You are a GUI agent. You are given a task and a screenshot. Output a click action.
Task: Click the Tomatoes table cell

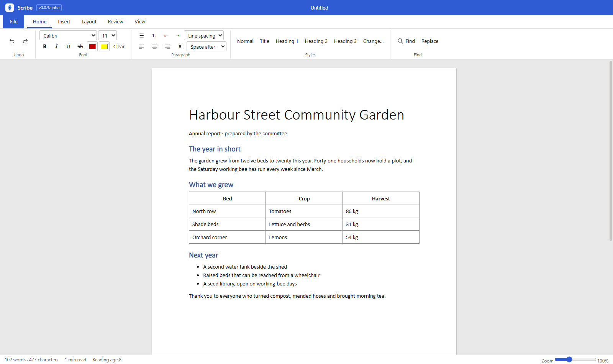pyautogui.click(x=304, y=212)
